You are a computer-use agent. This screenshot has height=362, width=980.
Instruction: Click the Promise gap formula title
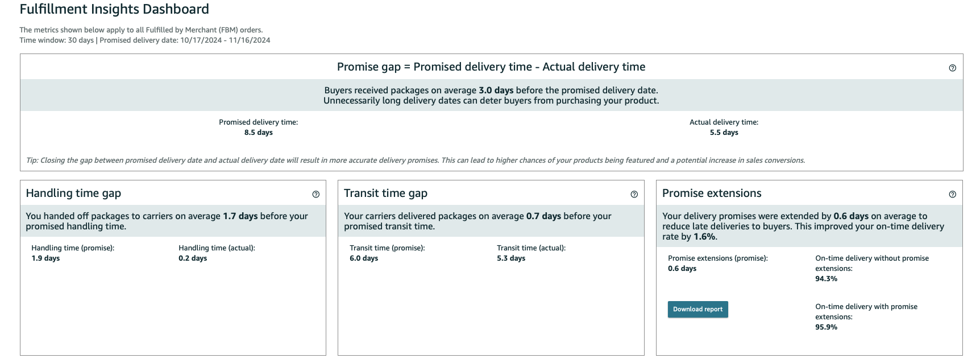[491, 67]
